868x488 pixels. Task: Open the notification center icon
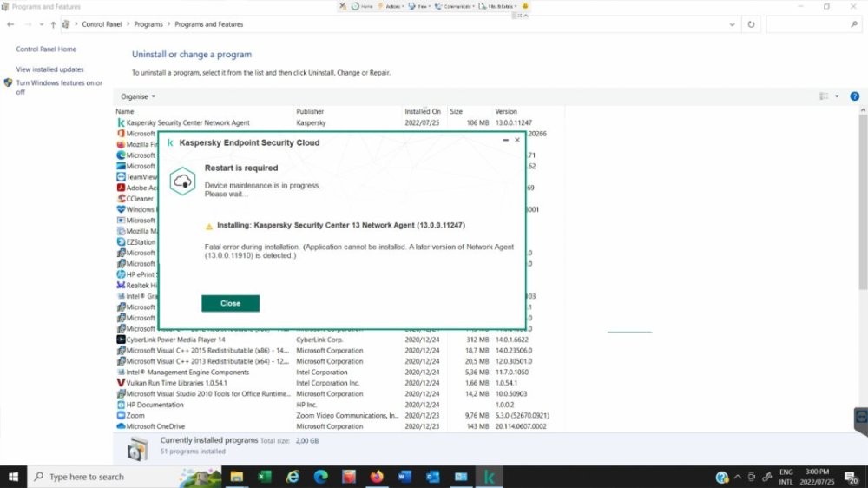pyautogui.click(x=851, y=477)
